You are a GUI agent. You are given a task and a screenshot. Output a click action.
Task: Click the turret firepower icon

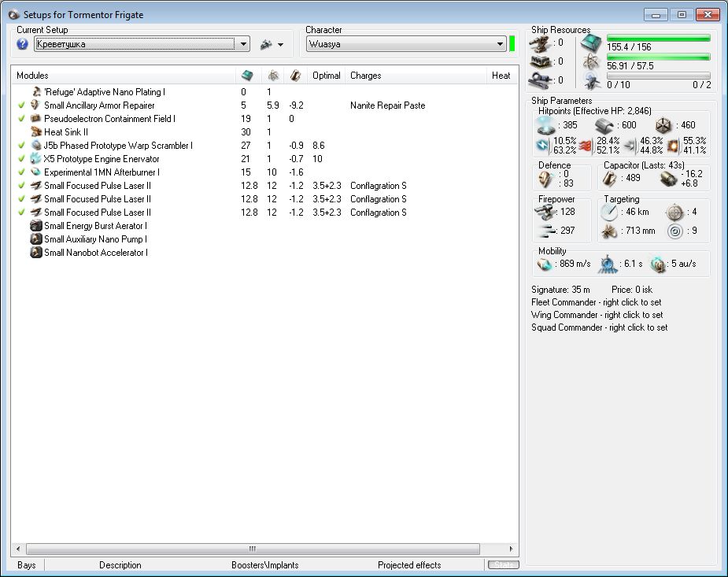(545, 212)
